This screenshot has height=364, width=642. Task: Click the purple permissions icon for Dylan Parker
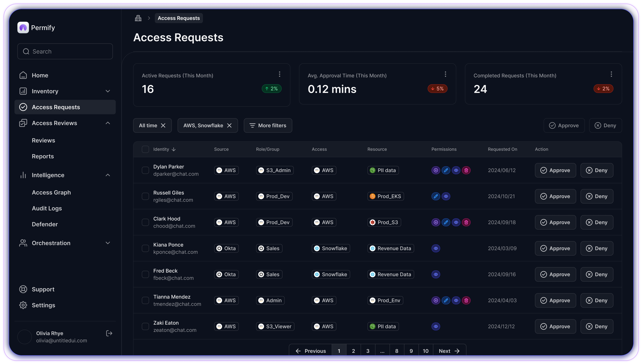click(x=436, y=170)
